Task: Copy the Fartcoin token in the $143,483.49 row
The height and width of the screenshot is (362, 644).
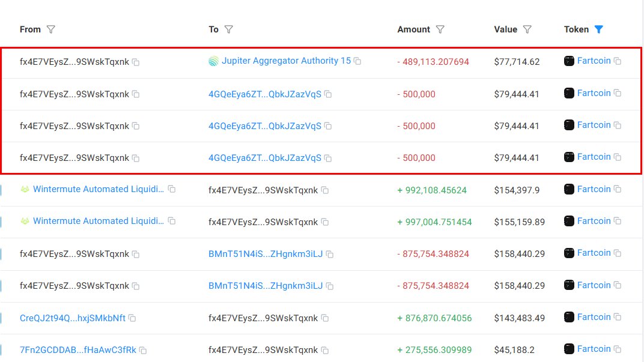Action: (618, 317)
